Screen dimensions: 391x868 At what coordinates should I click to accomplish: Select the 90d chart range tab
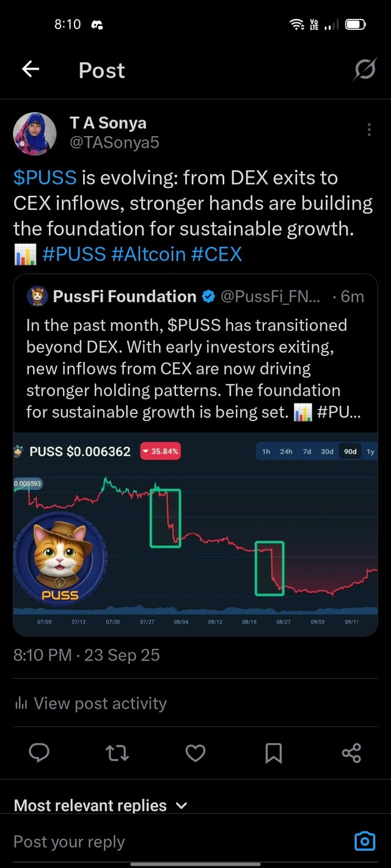(350, 452)
